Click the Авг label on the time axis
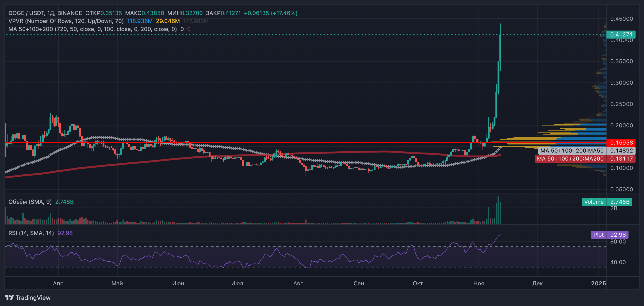This screenshot has height=306, width=644. click(298, 283)
